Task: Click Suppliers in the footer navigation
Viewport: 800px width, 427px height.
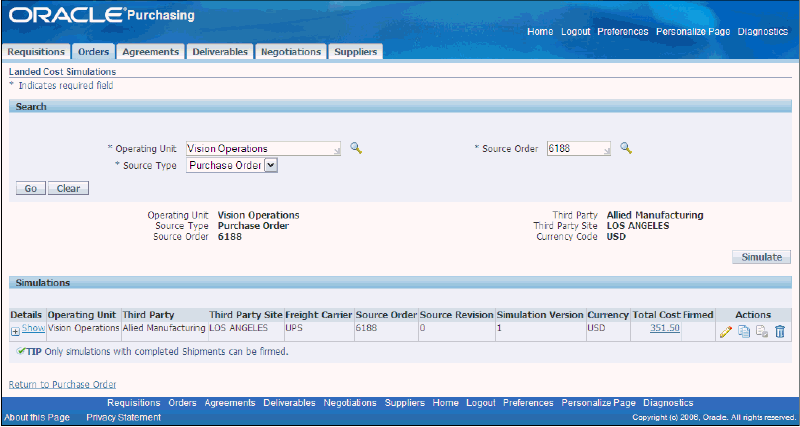Action: [x=405, y=403]
